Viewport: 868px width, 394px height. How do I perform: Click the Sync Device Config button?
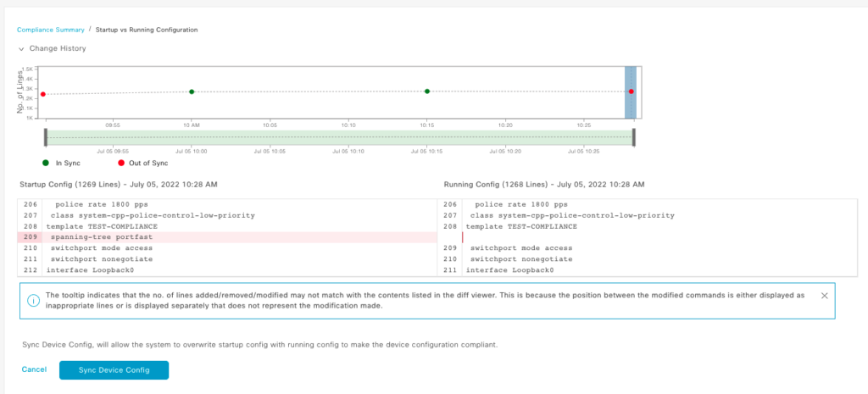(x=114, y=369)
